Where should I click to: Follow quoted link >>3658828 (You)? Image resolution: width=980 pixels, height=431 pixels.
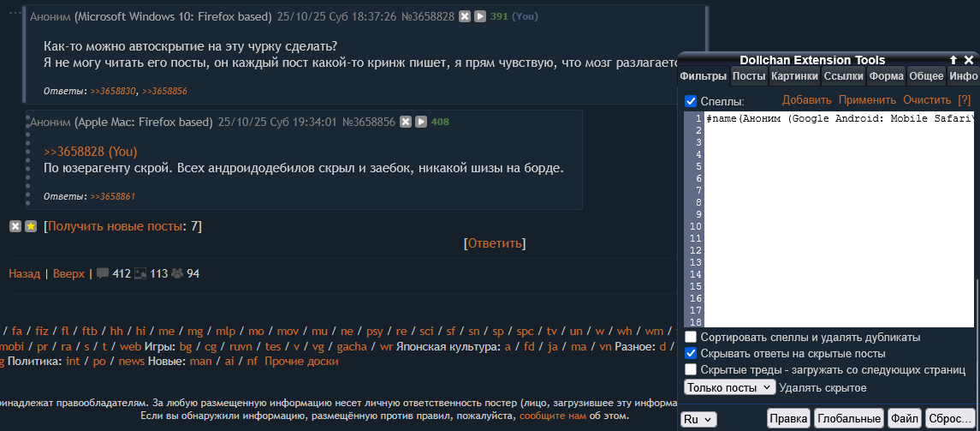[90, 152]
